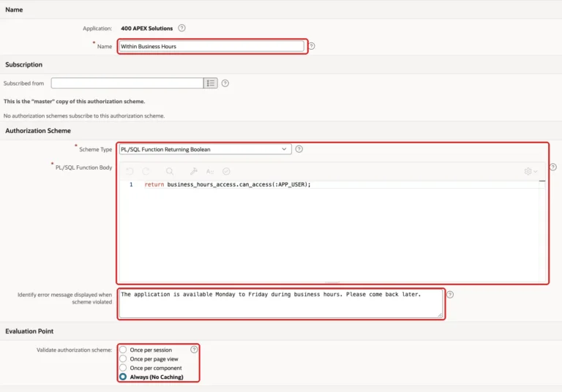This screenshot has width=562, height=392.
Task: Open the query builder wrench icon
Action: coord(194,171)
